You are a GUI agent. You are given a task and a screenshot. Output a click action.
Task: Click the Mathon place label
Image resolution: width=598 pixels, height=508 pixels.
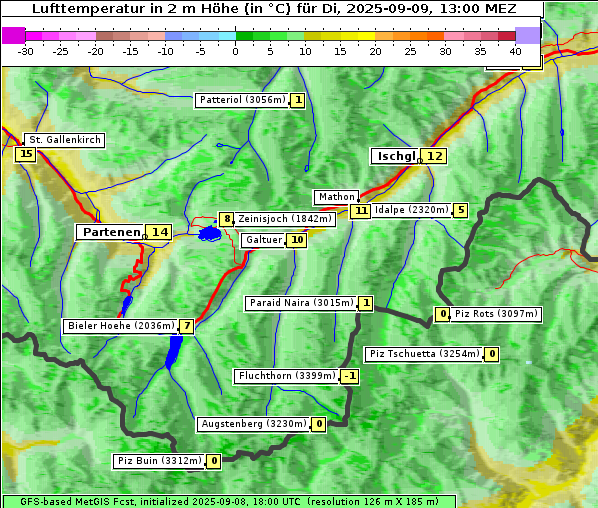(x=337, y=197)
